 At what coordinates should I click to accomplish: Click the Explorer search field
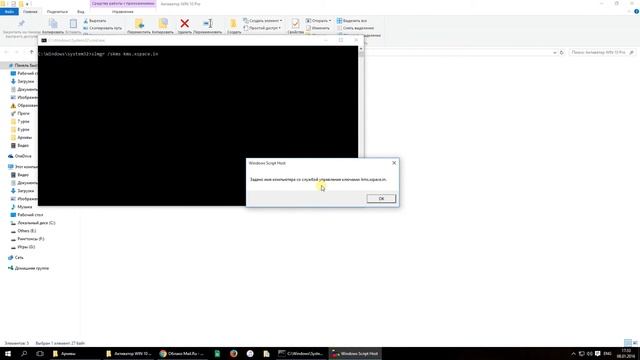[x=602, y=52]
